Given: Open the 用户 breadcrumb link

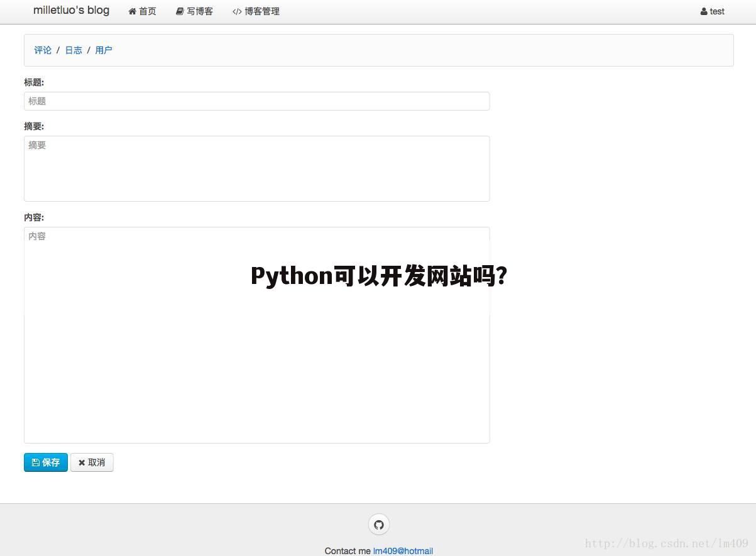Looking at the screenshot, I should 104,50.
